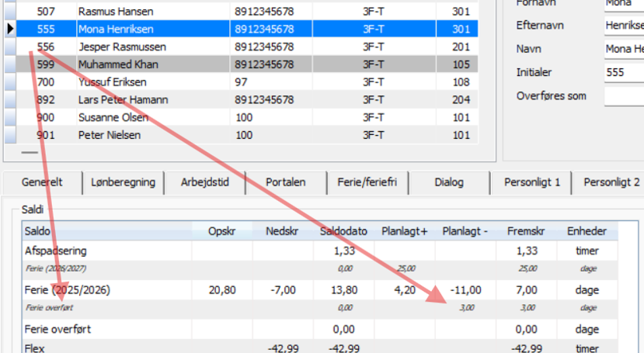Click Saldodato value 13,80

(x=344, y=290)
